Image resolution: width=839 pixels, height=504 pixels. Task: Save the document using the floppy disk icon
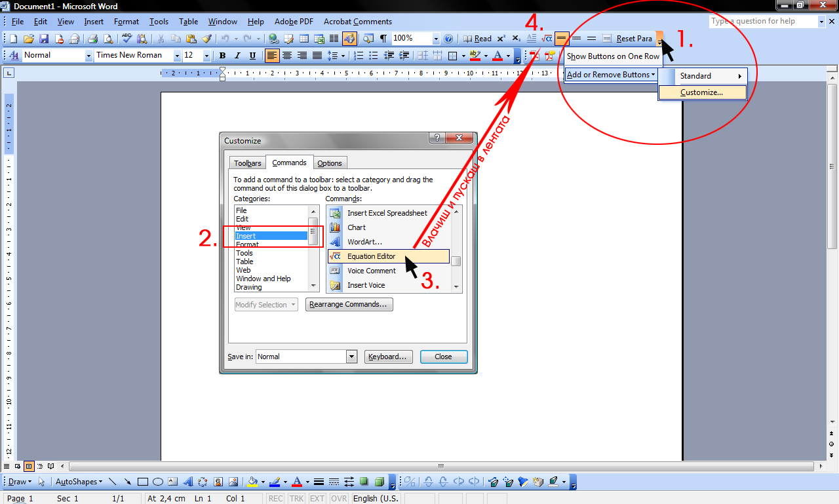click(x=44, y=39)
